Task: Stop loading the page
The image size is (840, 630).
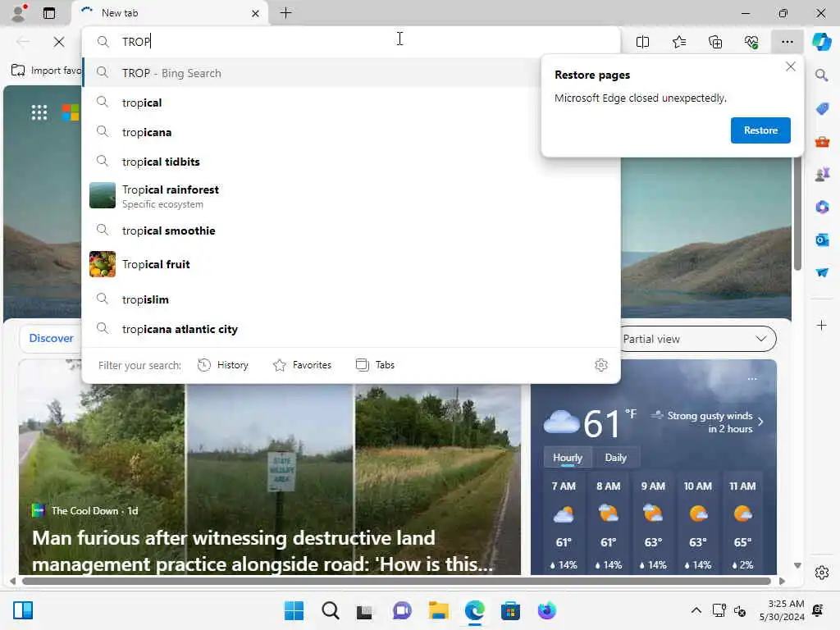Action: [x=59, y=42]
